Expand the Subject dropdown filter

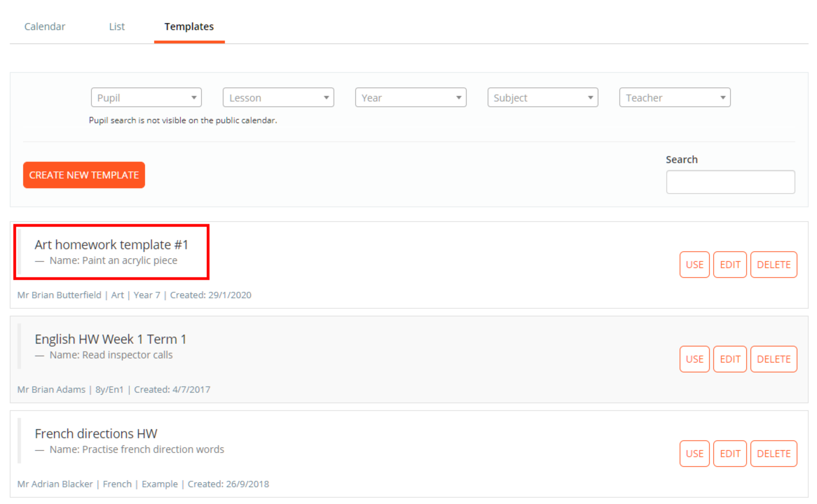point(543,98)
